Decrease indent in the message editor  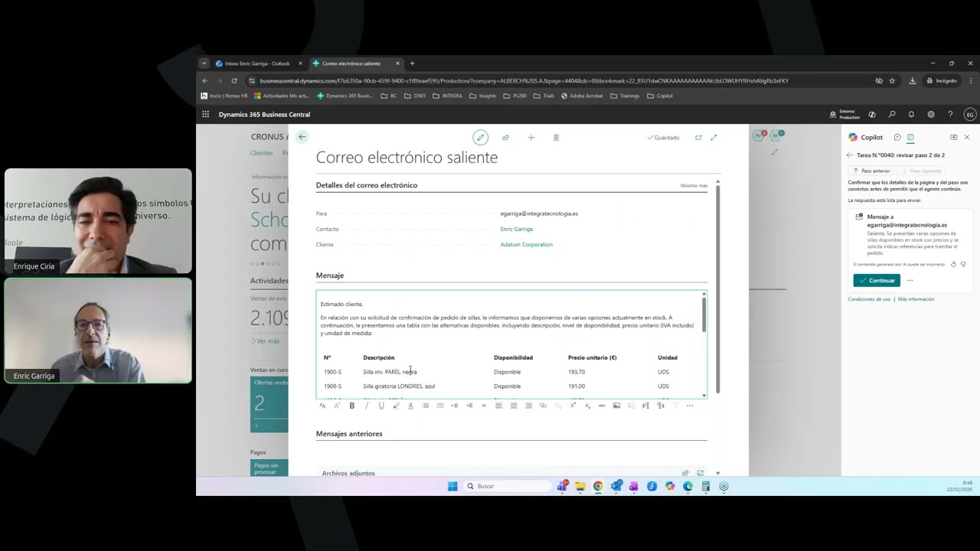455,406
